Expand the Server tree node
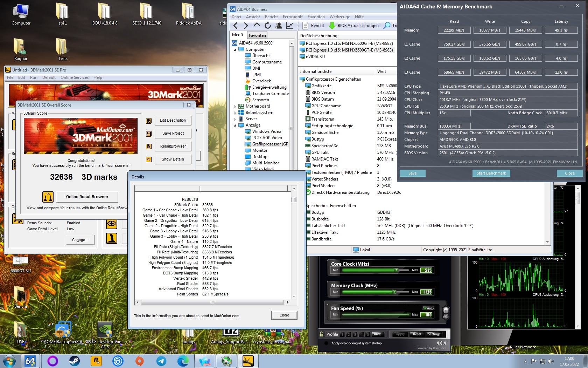588x368 pixels. pyautogui.click(x=235, y=119)
